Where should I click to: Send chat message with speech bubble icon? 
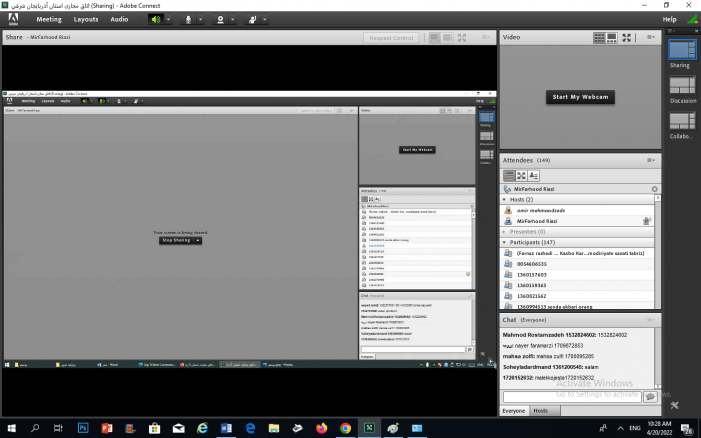650,396
